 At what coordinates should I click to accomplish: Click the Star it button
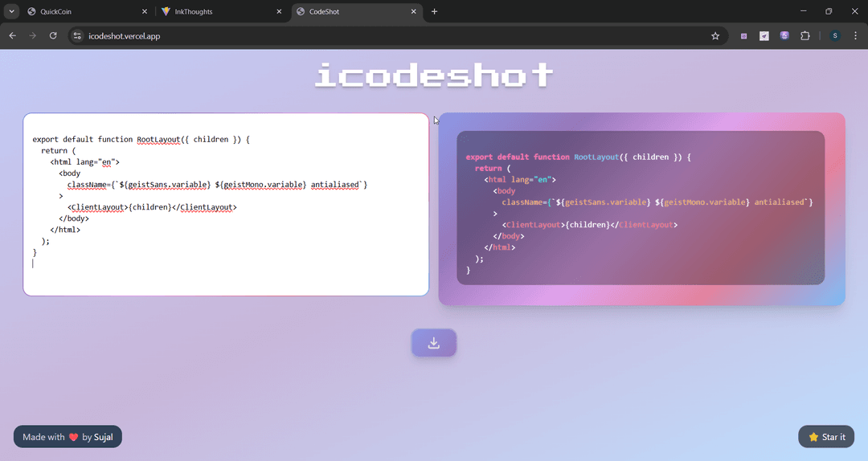pos(826,437)
